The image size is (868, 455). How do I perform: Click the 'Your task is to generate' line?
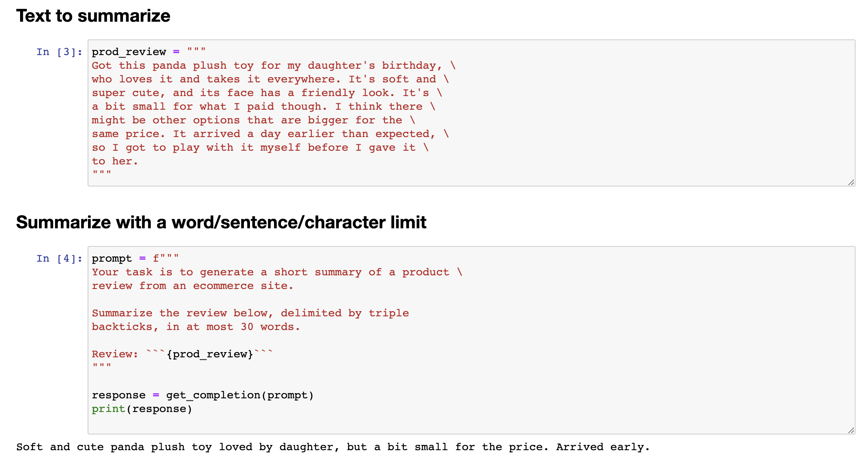click(x=277, y=272)
